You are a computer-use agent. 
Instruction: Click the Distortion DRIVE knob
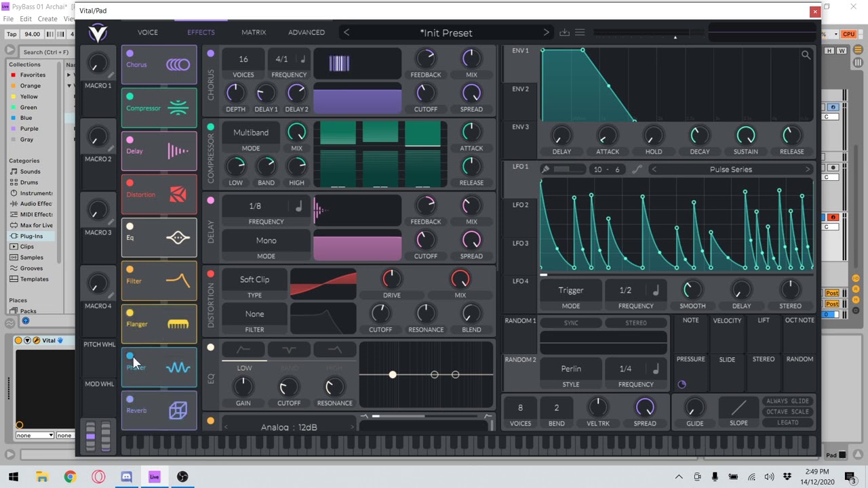(391, 279)
